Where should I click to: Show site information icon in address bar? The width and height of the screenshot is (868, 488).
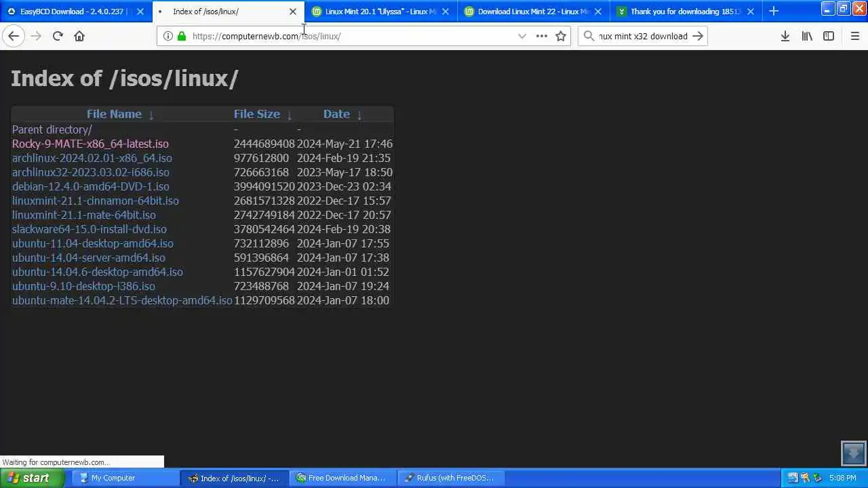pos(168,36)
